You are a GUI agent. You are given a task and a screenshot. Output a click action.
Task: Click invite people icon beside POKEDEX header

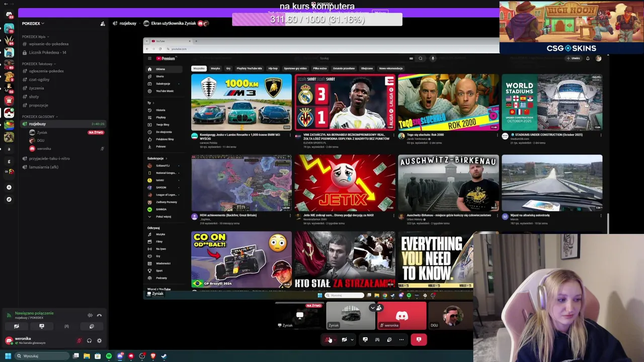[103, 24]
